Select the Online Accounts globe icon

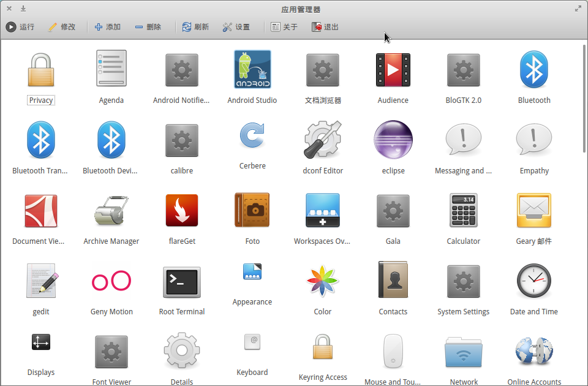534,351
